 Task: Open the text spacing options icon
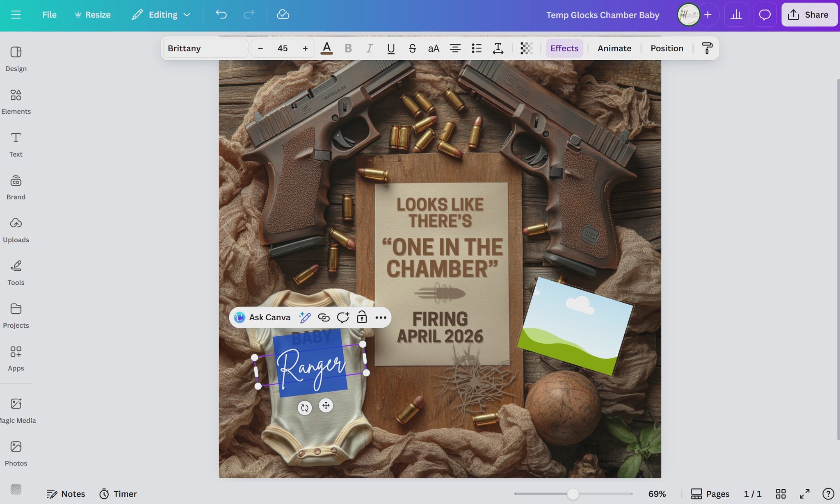(498, 48)
